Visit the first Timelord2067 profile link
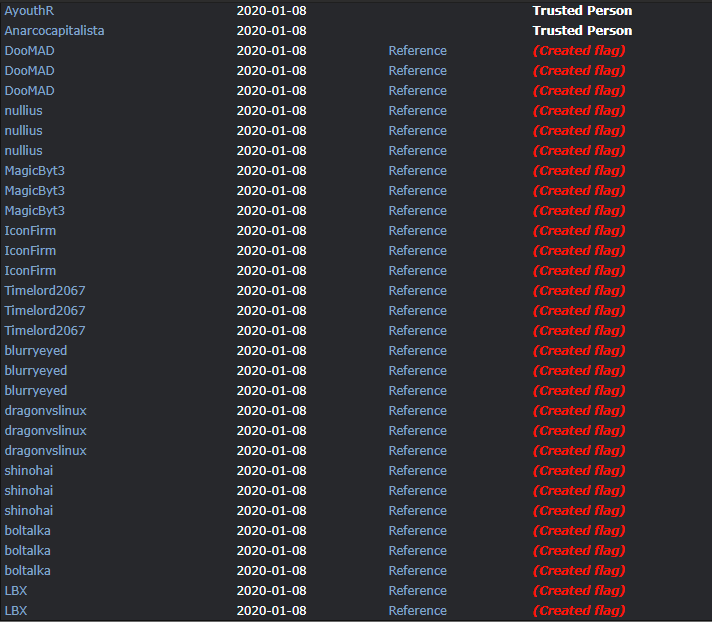Viewport: 712px width, 622px height. click(x=45, y=291)
